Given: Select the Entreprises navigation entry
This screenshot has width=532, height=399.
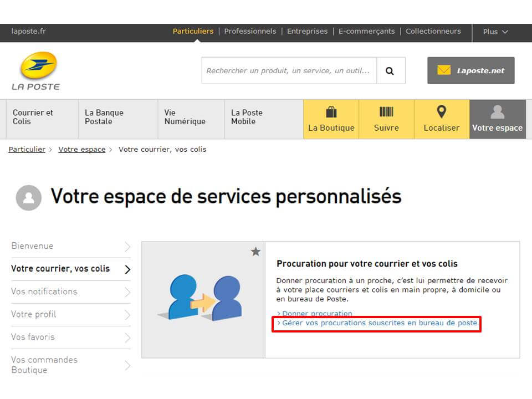Looking at the screenshot, I should pyautogui.click(x=308, y=32).
